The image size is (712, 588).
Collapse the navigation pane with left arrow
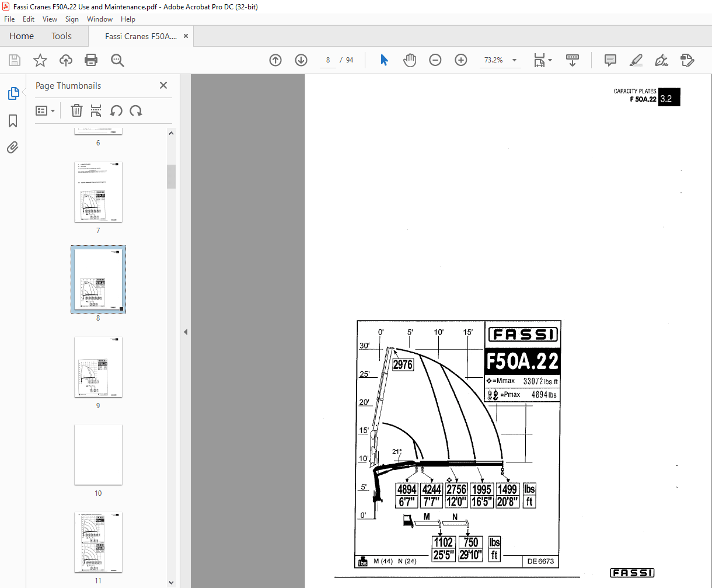(x=186, y=331)
